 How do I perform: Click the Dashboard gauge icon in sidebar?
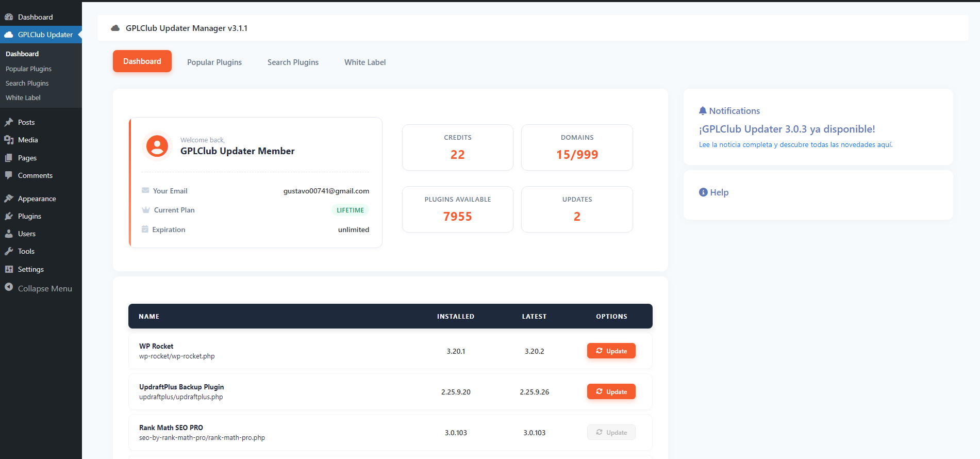point(9,17)
